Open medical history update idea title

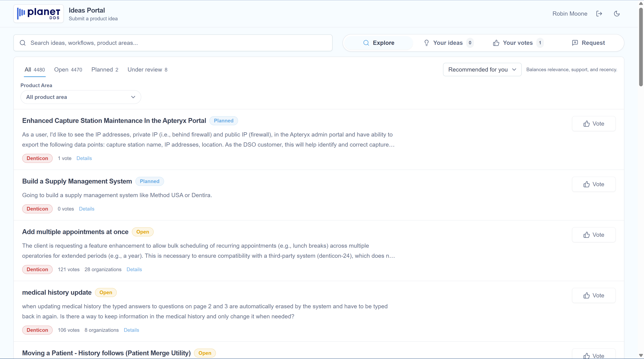[57, 293]
